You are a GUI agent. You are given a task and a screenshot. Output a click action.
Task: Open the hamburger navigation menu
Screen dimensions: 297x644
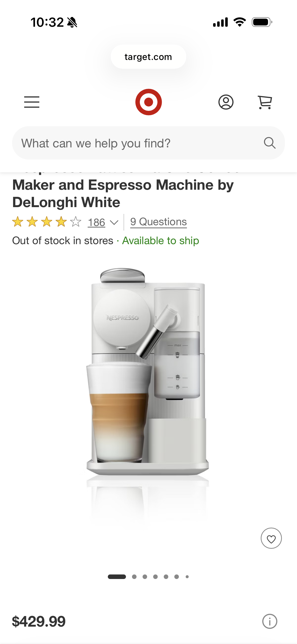(x=32, y=102)
